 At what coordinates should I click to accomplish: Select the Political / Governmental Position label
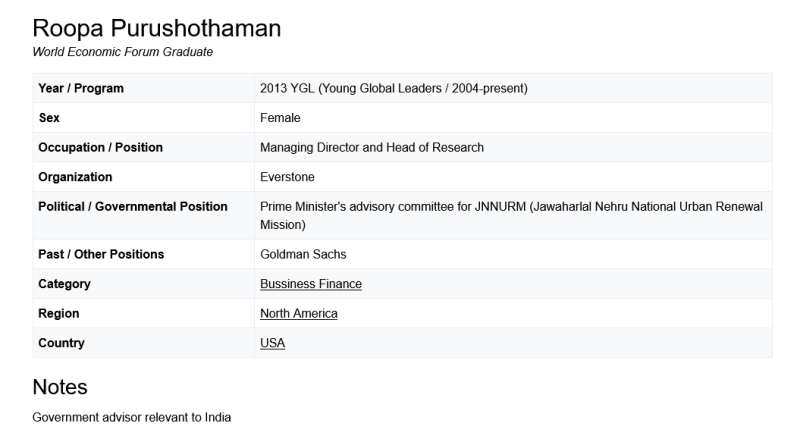click(x=132, y=207)
